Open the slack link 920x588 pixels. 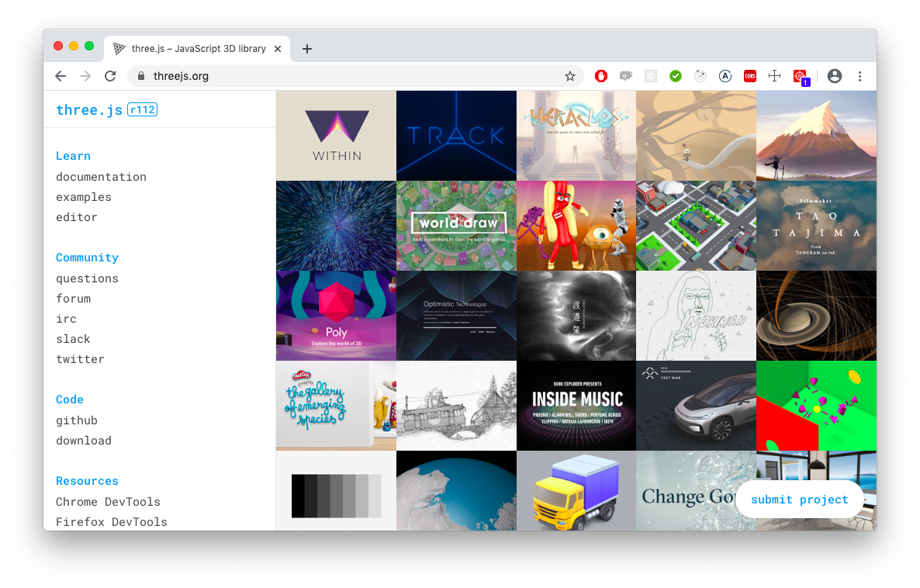pos(73,338)
